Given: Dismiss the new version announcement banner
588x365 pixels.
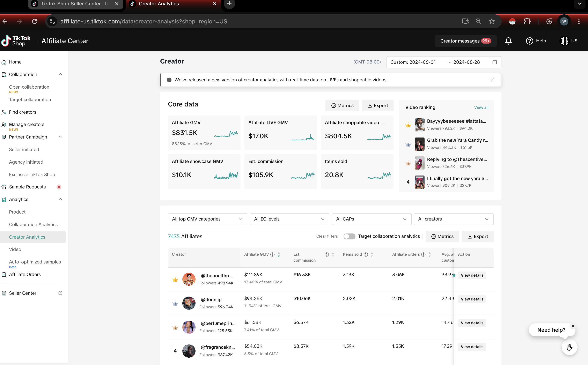Looking at the screenshot, I should click(x=492, y=80).
